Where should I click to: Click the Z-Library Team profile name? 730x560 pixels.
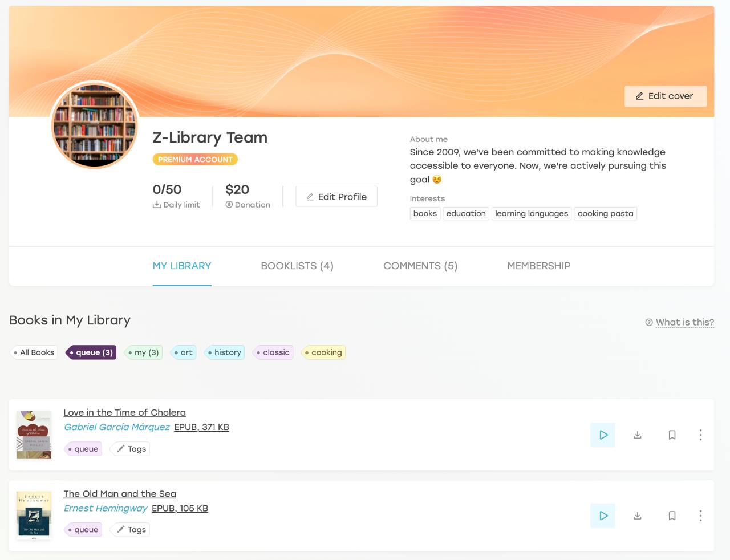[210, 137]
